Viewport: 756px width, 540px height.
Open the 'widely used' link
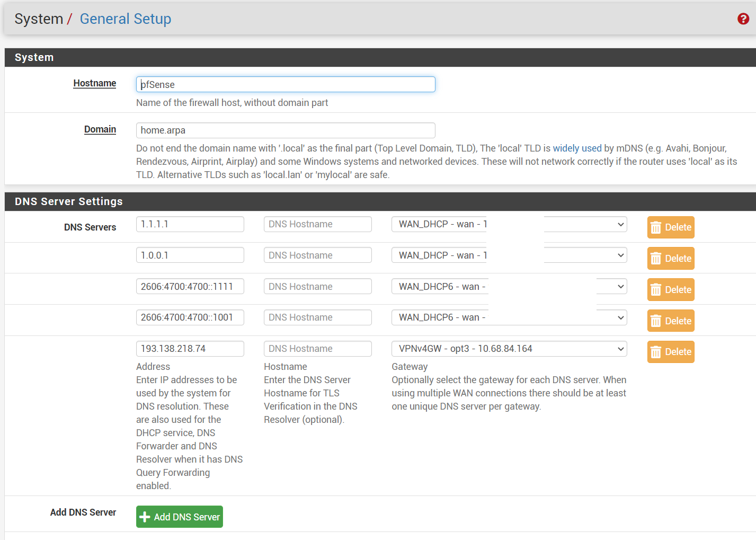(x=577, y=148)
